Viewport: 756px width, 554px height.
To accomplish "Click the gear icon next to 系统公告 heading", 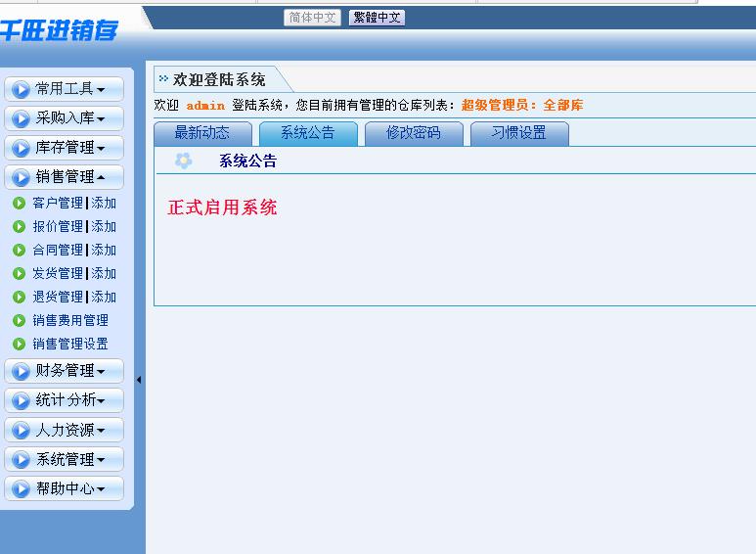I will [183, 162].
